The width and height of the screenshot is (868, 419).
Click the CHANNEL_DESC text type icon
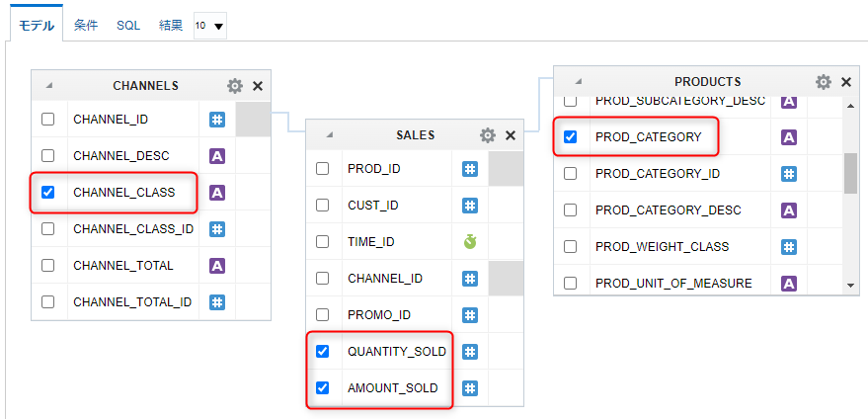click(217, 156)
